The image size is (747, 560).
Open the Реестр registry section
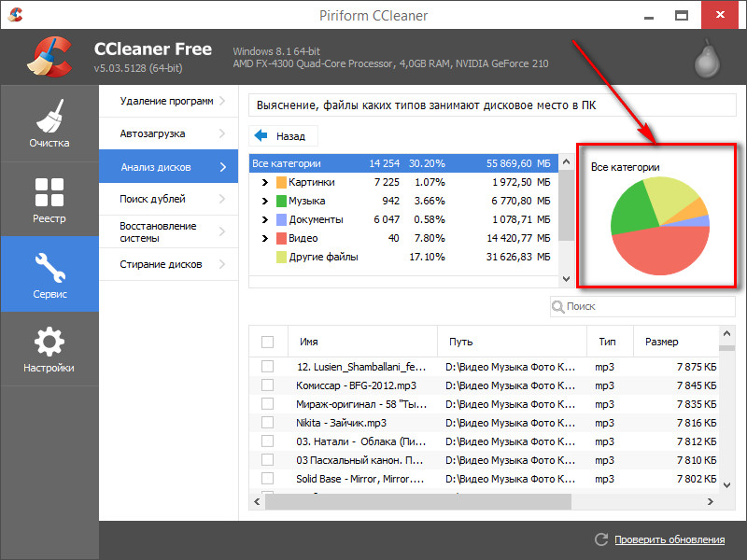coord(49,200)
